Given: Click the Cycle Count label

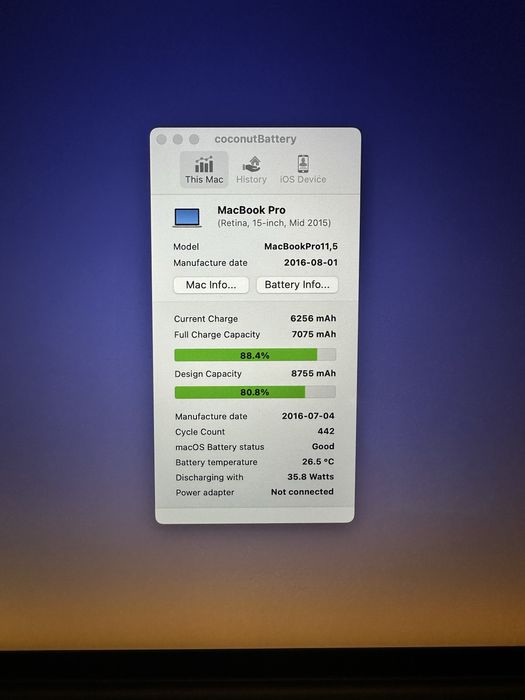Looking at the screenshot, I should pyautogui.click(x=200, y=432).
